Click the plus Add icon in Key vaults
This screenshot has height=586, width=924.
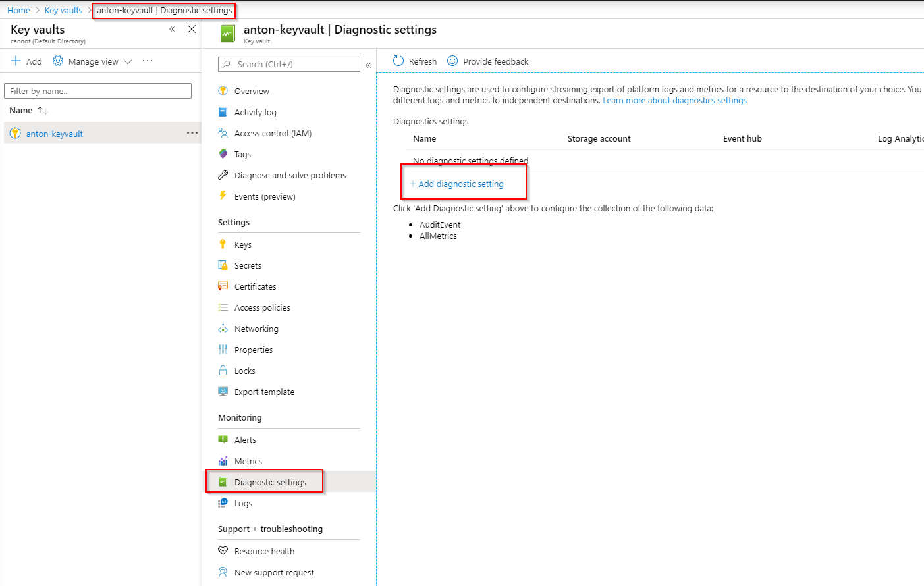pos(16,61)
